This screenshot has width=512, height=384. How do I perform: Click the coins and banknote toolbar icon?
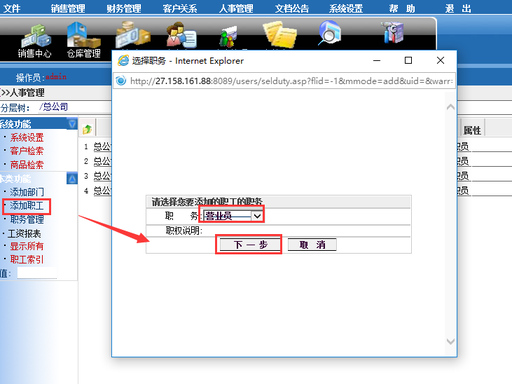pyautogui.click(x=133, y=35)
